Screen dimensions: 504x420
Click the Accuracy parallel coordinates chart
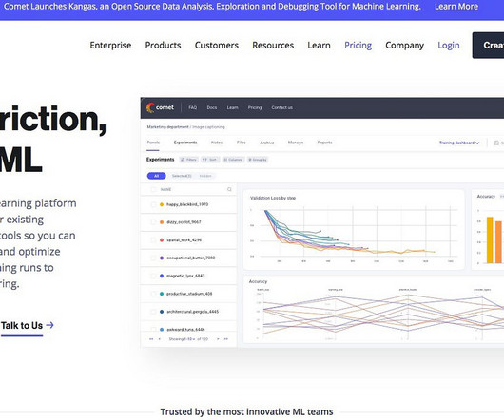374,309
